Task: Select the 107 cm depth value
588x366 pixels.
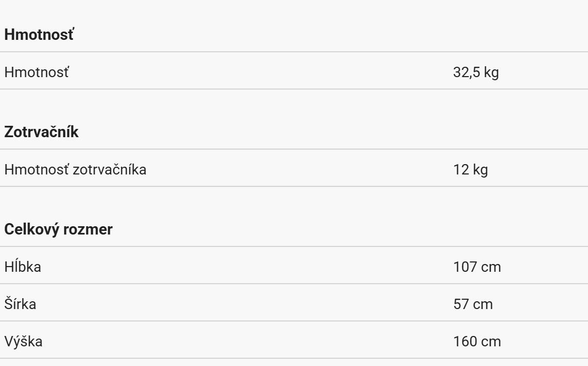Action: [477, 267]
